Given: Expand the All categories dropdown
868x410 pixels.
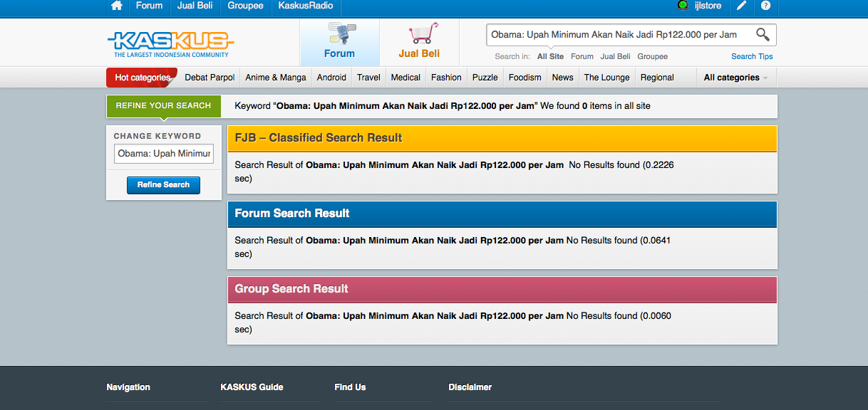Looking at the screenshot, I should click(736, 78).
